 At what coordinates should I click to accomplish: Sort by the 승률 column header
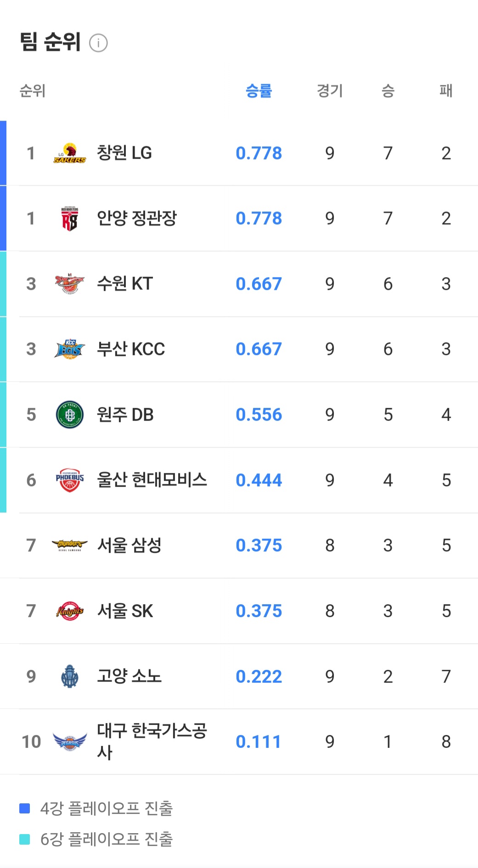point(259,91)
